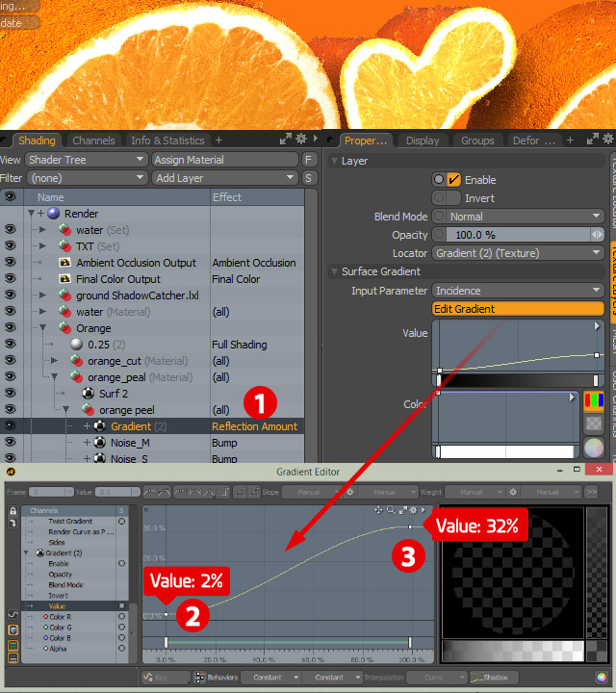616x693 pixels.
Task: Open the Add Layer dropdown
Action: pos(225,178)
